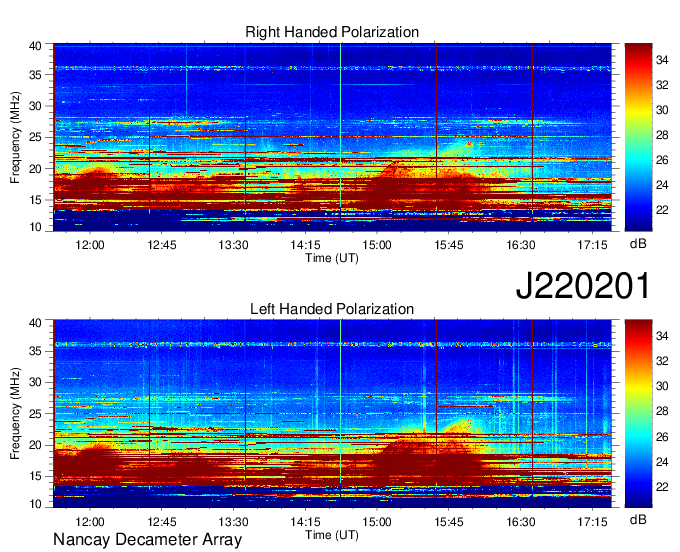Click the 22 dB colorbar tick, Left Handed plot
The height and width of the screenshot is (552, 680).
point(662,487)
